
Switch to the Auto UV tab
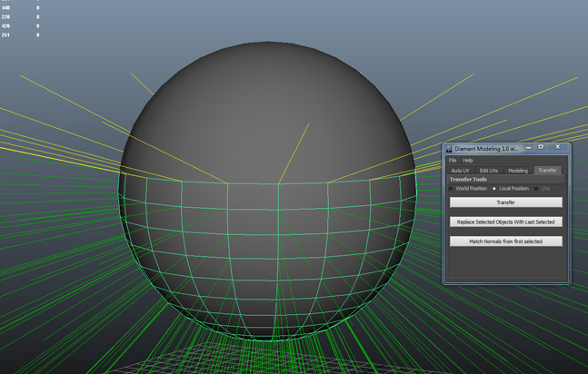click(460, 171)
